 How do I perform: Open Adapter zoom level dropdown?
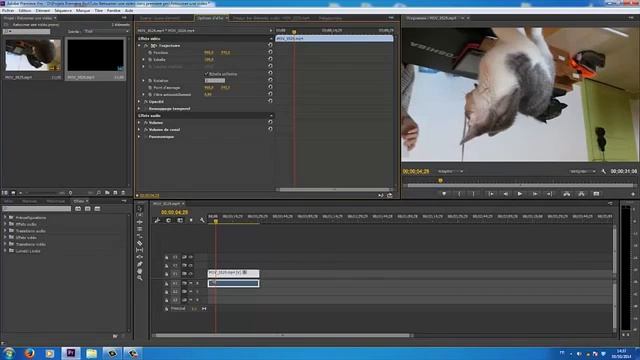tap(450, 171)
